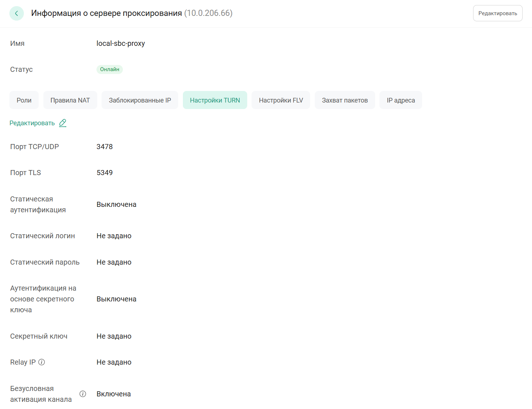Viewport: 532px width, 409px height.
Task: Open the info icon next to Relay IP
Action: click(x=42, y=362)
